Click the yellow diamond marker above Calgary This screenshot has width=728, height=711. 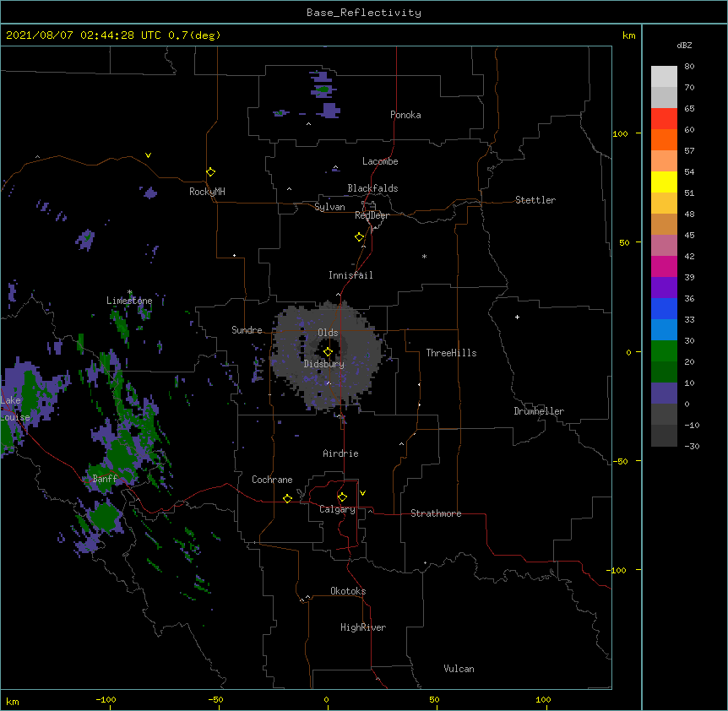[342, 497]
